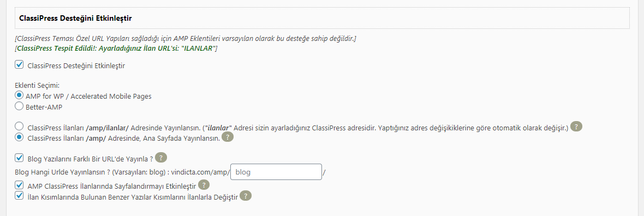Click the 'Eklenti Seçimi:' heading text
Image resolution: width=644 pixels, height=216 pixels.
(x=37, y=86)
